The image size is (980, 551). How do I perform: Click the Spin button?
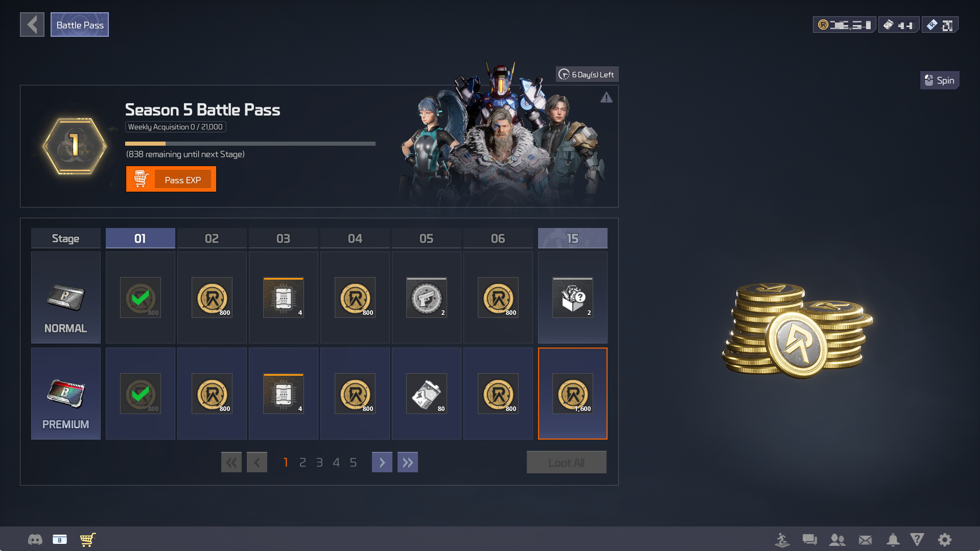pos(939,80)
